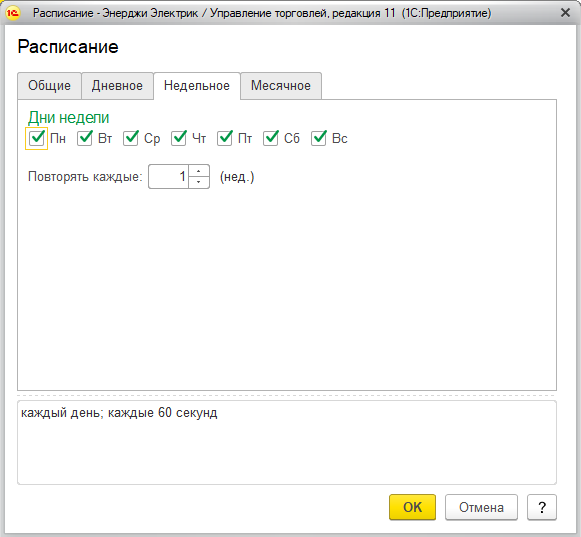Confirm schedule with the OK button
The width and height of the screenshot is (581, 537).
click(412, 507)
